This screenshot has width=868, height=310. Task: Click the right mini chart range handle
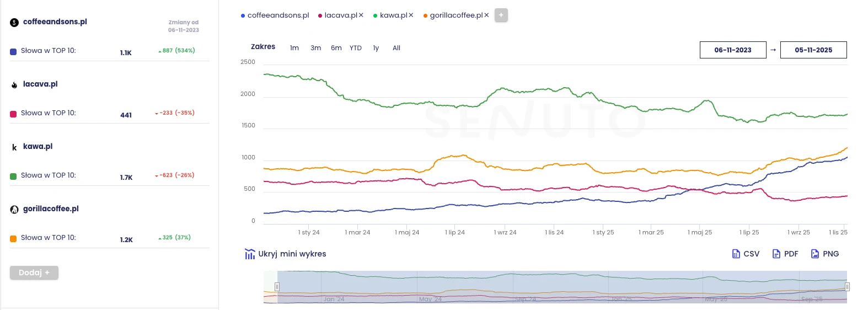[x=847, y=287]
